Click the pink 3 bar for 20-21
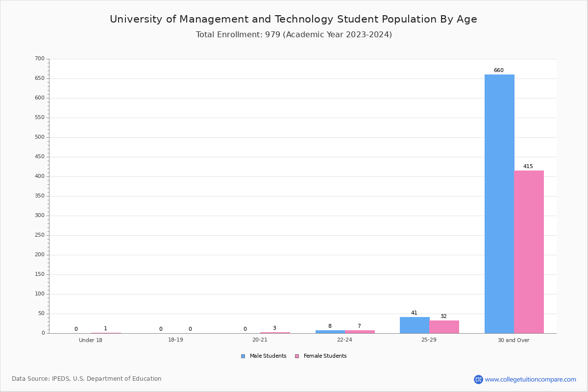Image resolution: width=588 pixels, height=392 pixels. coord(275,333)
